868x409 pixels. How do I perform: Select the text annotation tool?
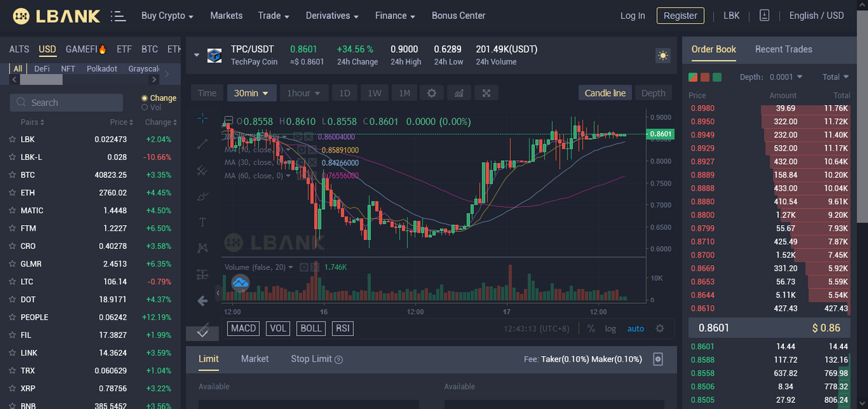coord(202,222)
